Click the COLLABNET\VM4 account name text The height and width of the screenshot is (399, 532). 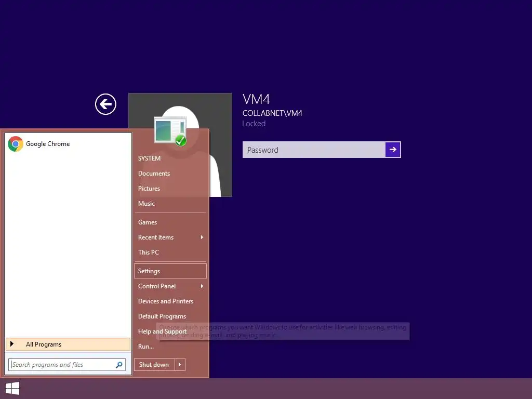[x=272, y=113]
